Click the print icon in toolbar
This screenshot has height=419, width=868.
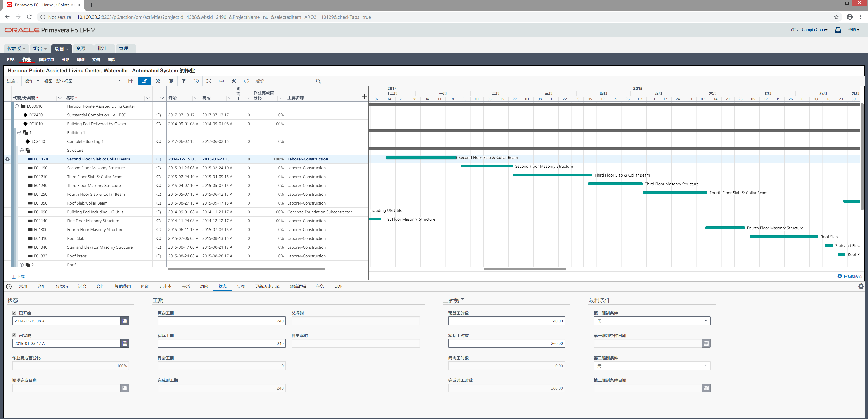(221, 81)
